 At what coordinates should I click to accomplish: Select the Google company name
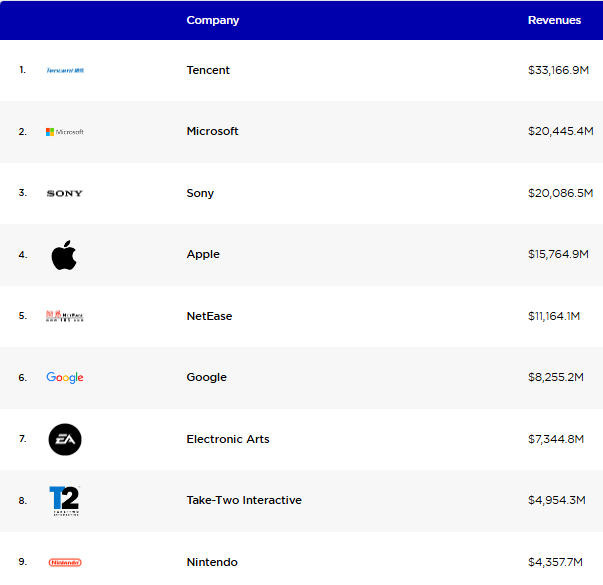pyautogui.click(x=207, y=377)
